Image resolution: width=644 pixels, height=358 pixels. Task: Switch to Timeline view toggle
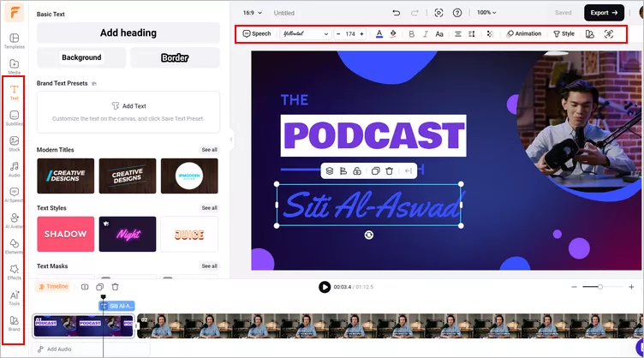(53, 287)
